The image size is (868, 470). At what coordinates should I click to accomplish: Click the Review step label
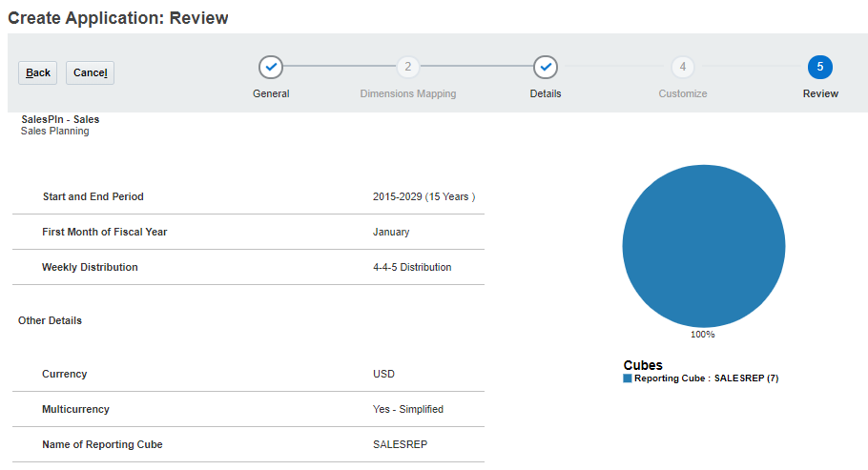click(820, 93)
